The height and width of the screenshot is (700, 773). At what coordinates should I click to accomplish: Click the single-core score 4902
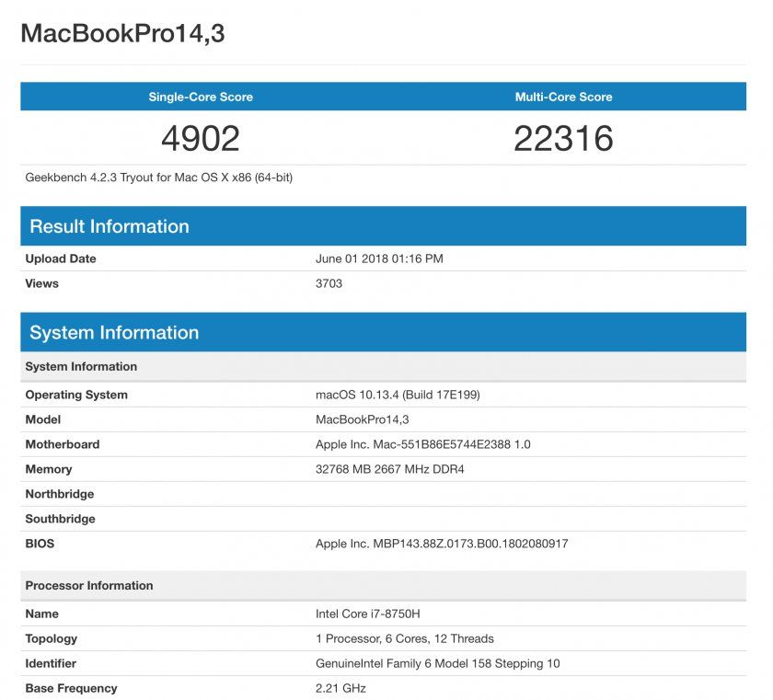tap(201, 139)
